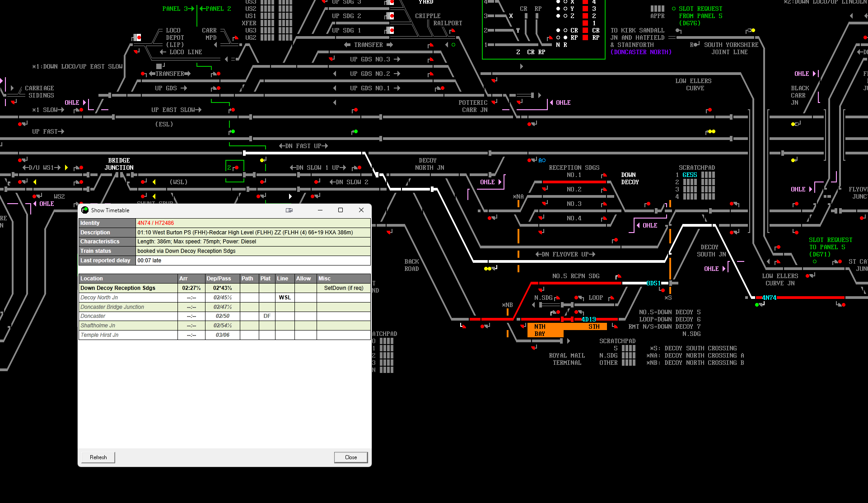Image resolution: width=868 pixels, height=503 pixels.
Task: Select the Temple Hirst Jn timetable row
Action: tap(224, 335)
